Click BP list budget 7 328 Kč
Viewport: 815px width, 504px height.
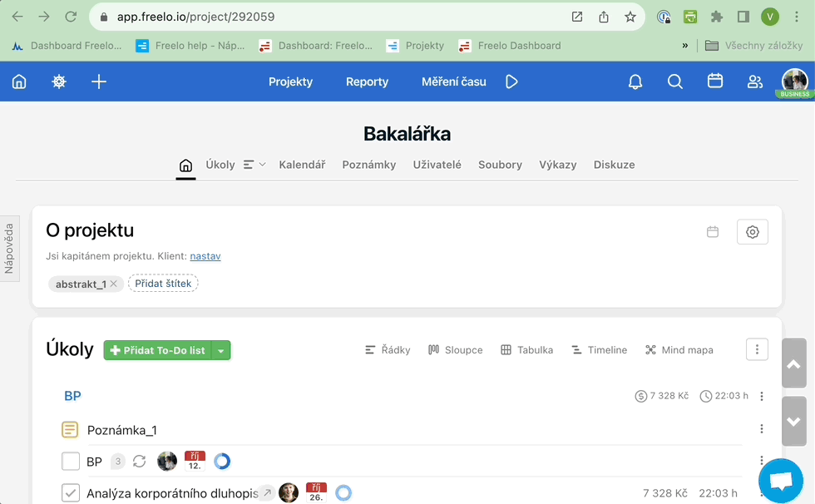click(x=662, y=396)
